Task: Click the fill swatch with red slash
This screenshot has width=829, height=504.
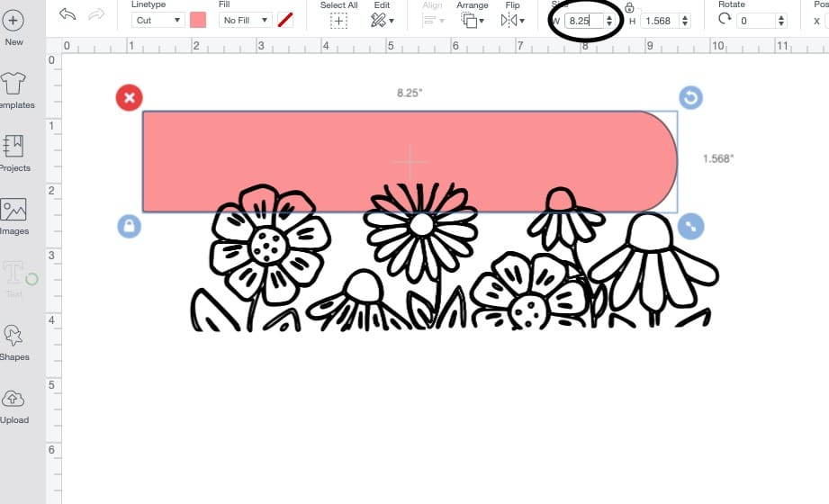Action: pos(285,21)
